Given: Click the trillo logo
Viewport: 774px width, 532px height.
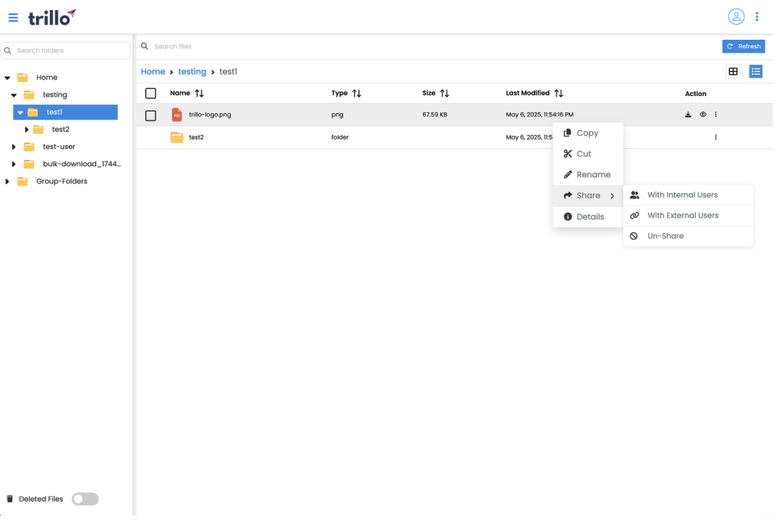Looking at the screenshot, I should pyautogui.click(x=51, y=17).
